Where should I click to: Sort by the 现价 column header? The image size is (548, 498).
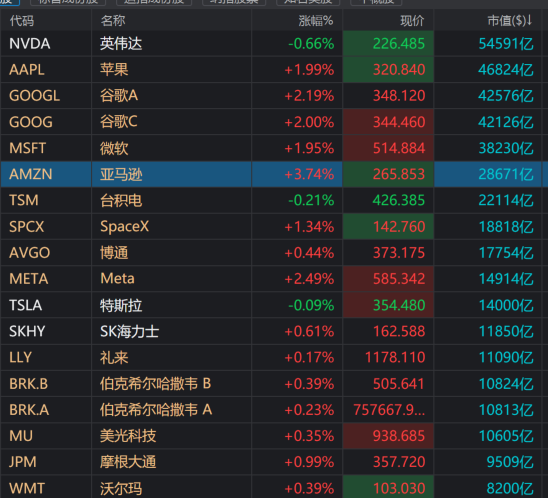pos(412,21)
